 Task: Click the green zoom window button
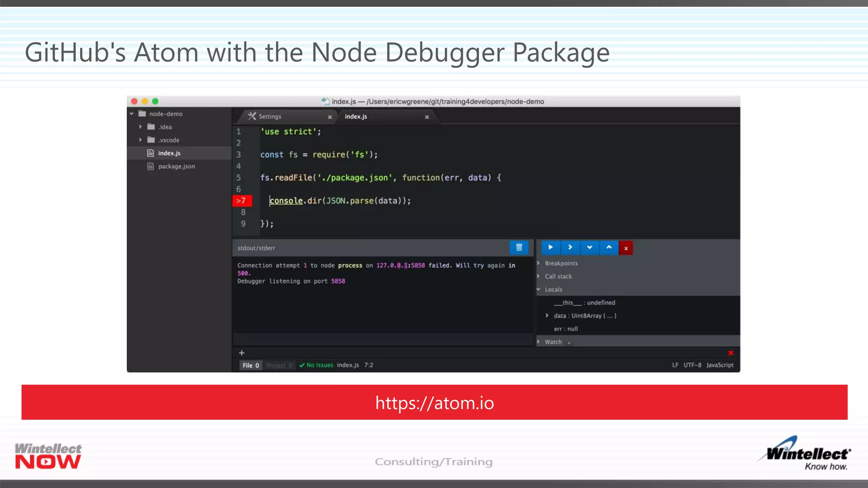click(x=155, y=101)
